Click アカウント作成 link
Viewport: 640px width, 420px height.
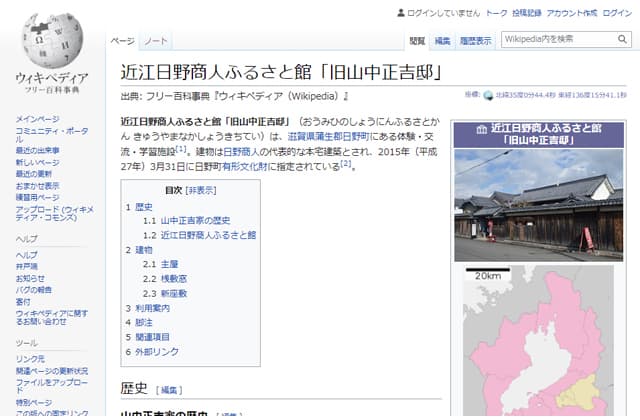[x=572, y=13]
